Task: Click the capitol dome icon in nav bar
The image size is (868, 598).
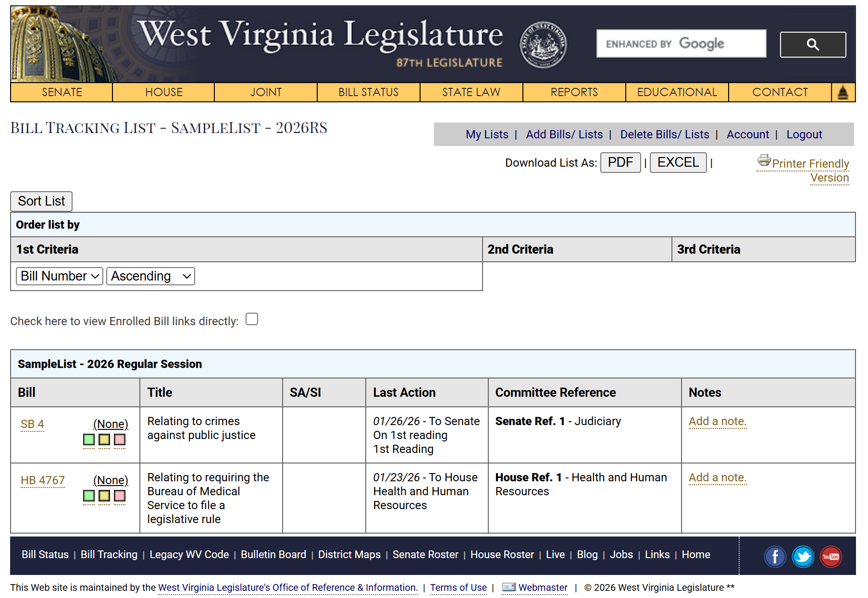Action: click(x=843, y=92)
